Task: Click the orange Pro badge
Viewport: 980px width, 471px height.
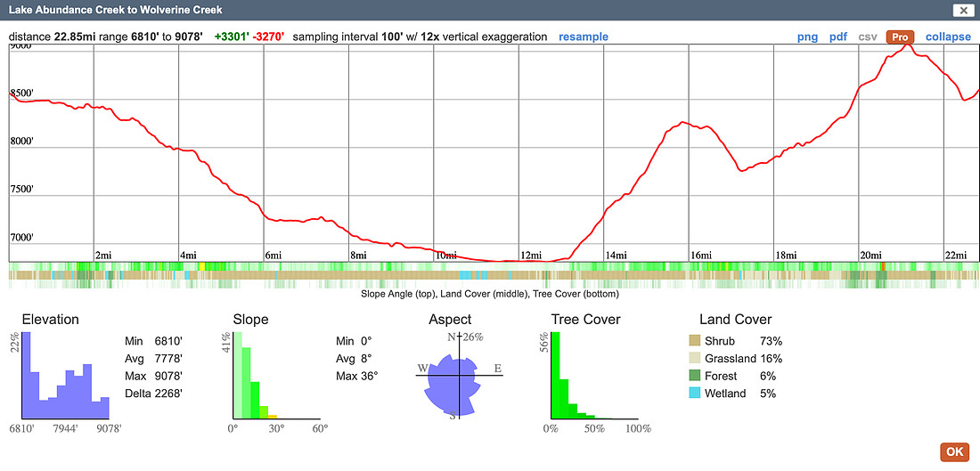Action: (900, 37)
